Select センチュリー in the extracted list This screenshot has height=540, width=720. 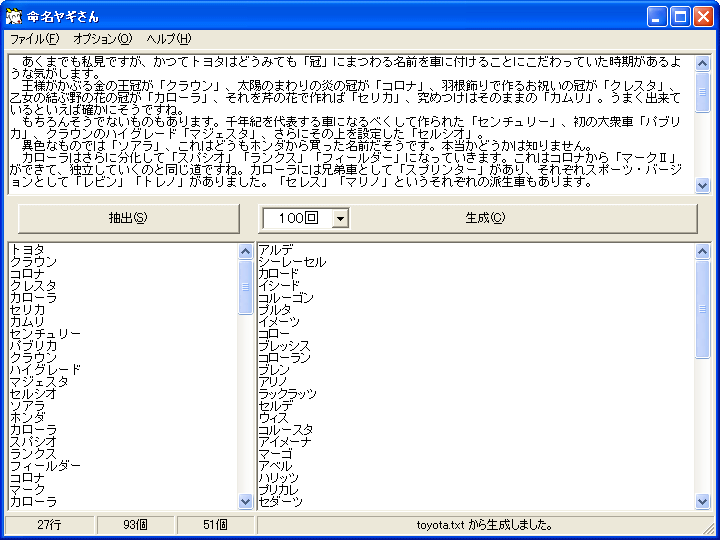[45, 334]
